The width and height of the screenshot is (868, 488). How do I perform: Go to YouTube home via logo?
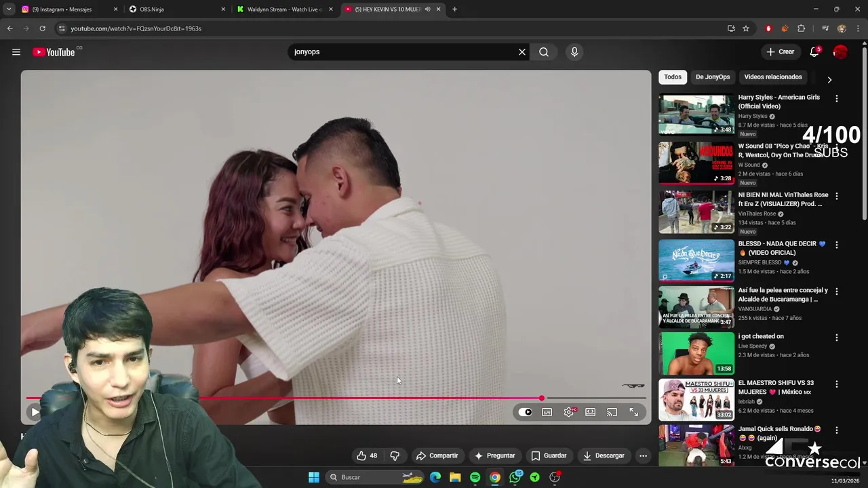tap(54, 52)
